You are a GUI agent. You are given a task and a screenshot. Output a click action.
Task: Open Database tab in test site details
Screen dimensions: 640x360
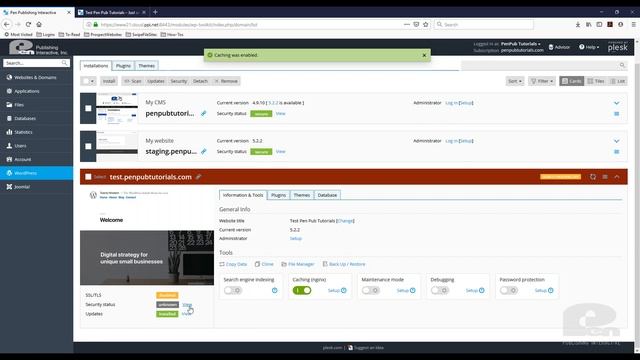tap(327, 195)
